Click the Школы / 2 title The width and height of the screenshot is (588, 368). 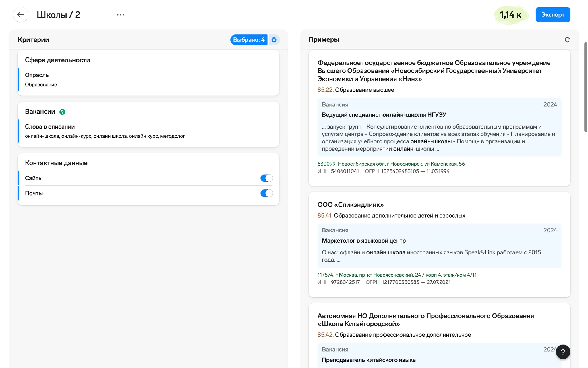tap(58, 15)
